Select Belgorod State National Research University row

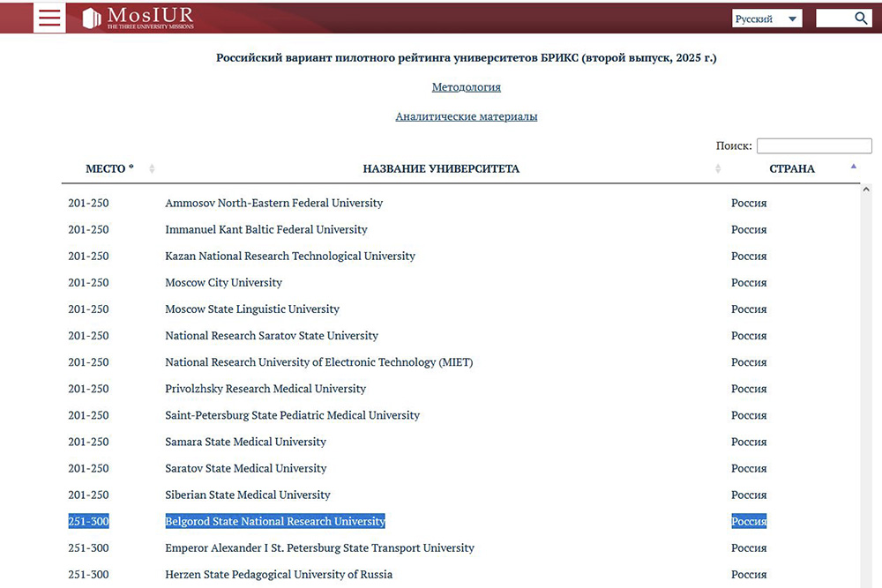(x=275, y=521)
